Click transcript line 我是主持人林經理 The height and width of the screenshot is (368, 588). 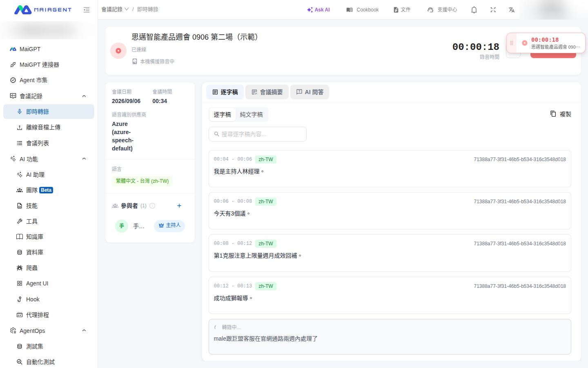tap(239, 171)
